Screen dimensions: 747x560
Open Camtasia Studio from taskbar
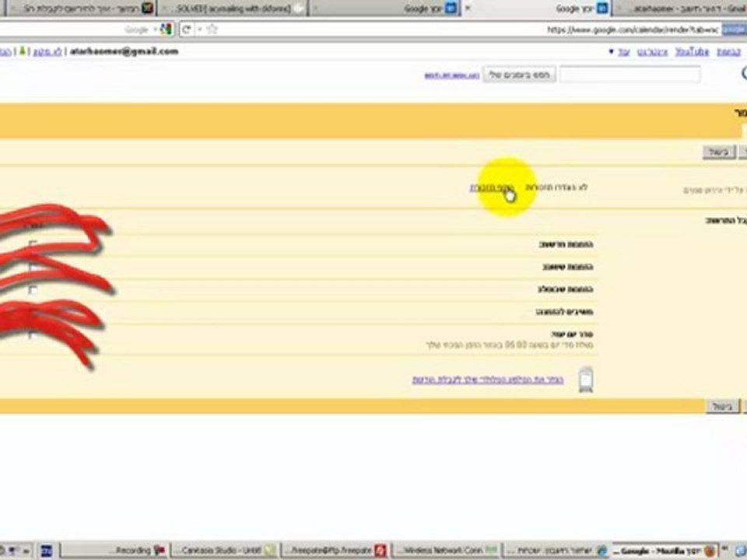[x=224, y=551]
